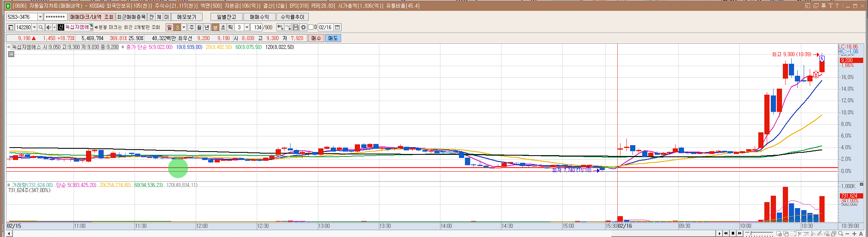Click the speaker sound icon in the toolbar

pyautogui.click(x=49, y=27)
